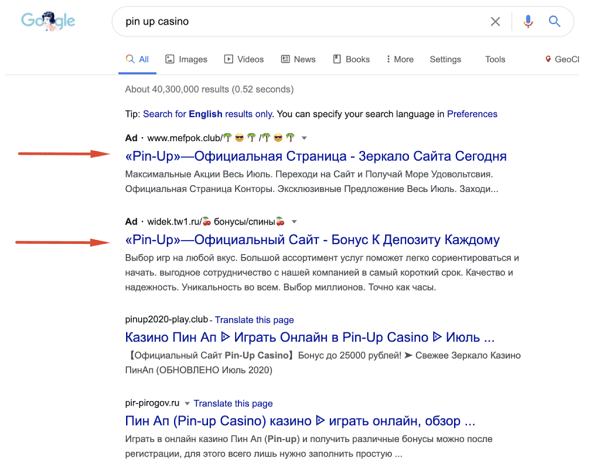
Task: Open the mefpok.club Pin-Up ad headline
Action: 316,156
